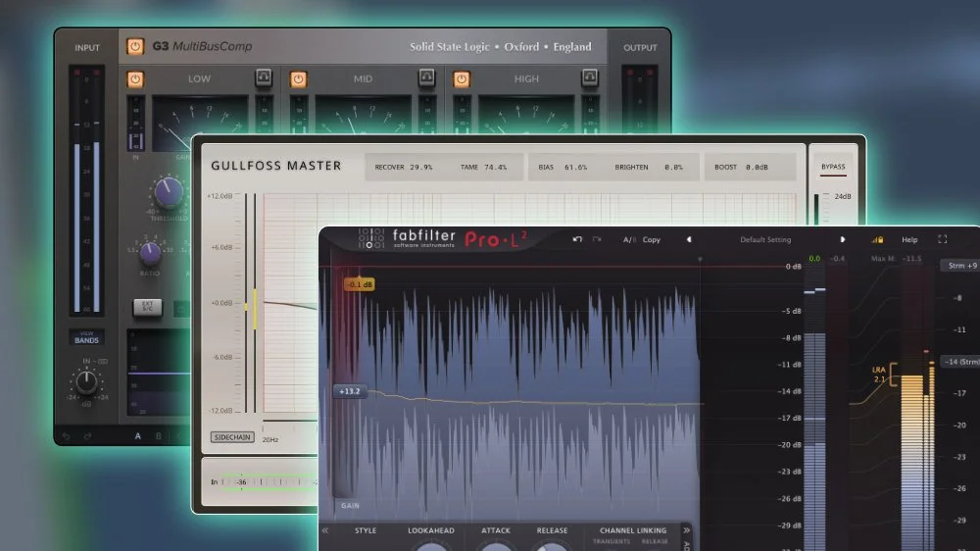Image resolution: width=980 pixels, height=551 pixels.
Task: Go to the next preset in Pro-L 2
Action: click(843, 239)
